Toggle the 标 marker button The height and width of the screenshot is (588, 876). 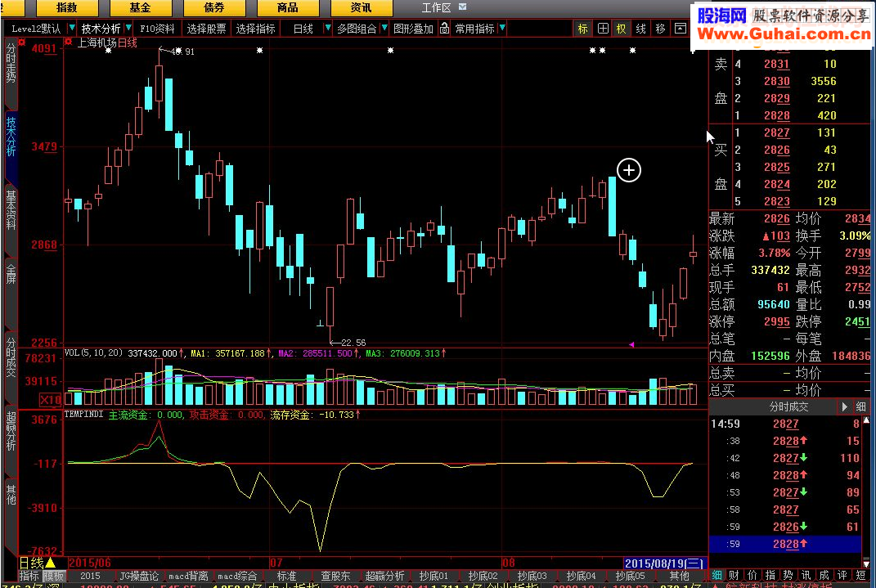(582, 29)
